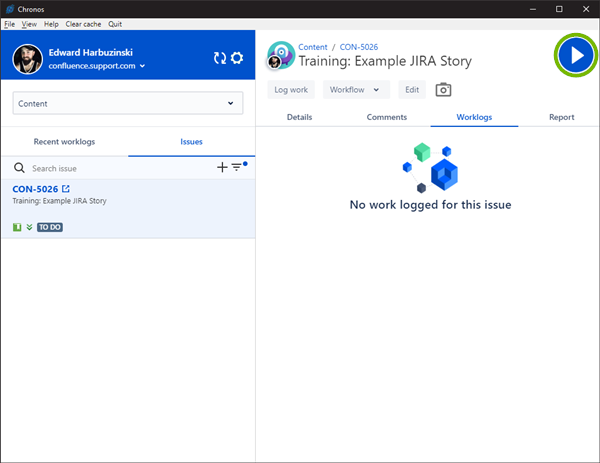
Task: Minimize the Chronos window
Action: tap(533, 9)
